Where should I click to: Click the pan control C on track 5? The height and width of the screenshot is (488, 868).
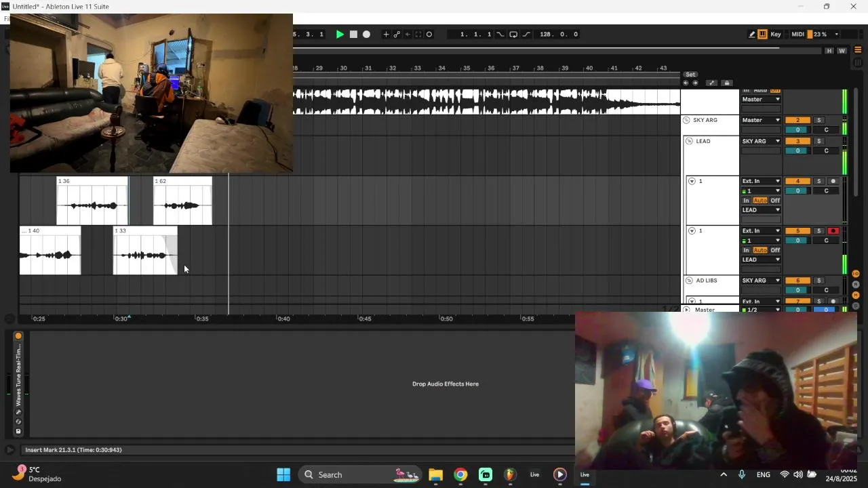(826, 241)
